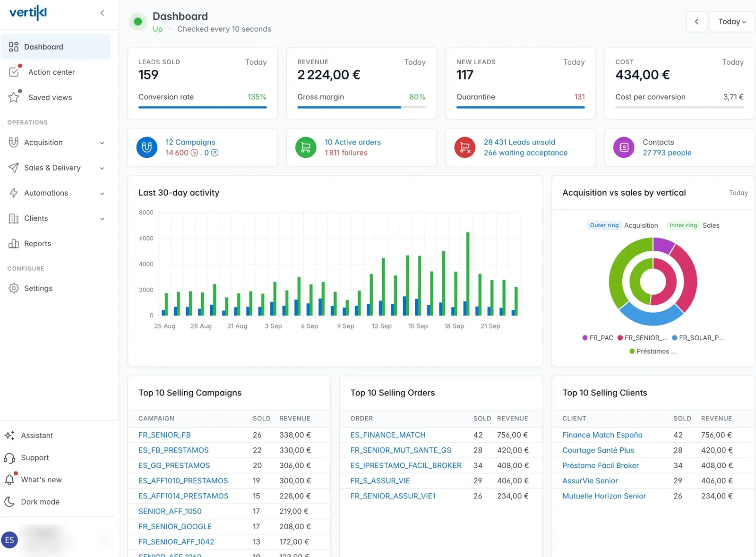
Task: Expand the Automations menu chevron
Action: click(102, 193)
